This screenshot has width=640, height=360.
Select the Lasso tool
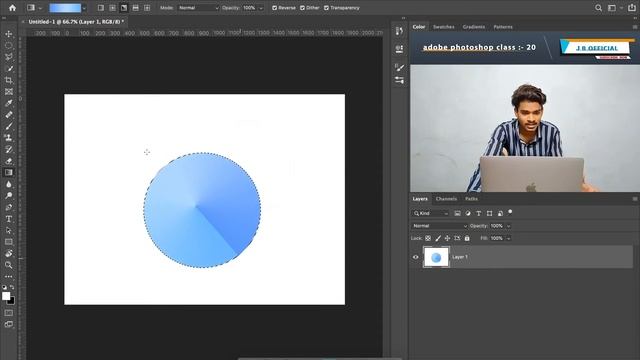coord(9,57)
